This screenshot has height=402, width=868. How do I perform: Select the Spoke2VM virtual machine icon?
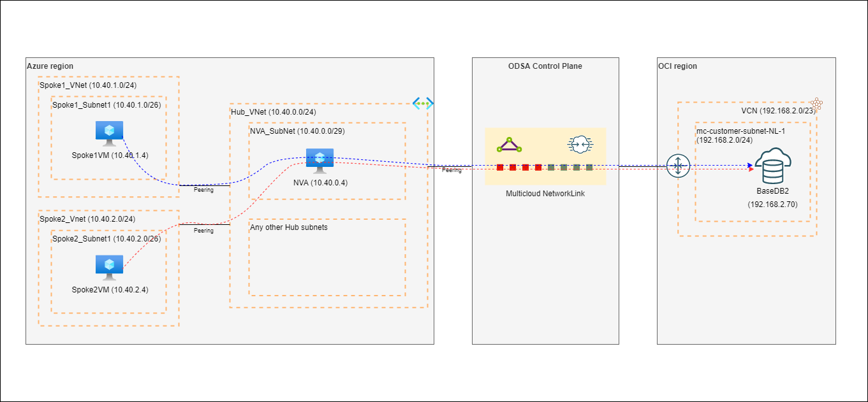108,265
